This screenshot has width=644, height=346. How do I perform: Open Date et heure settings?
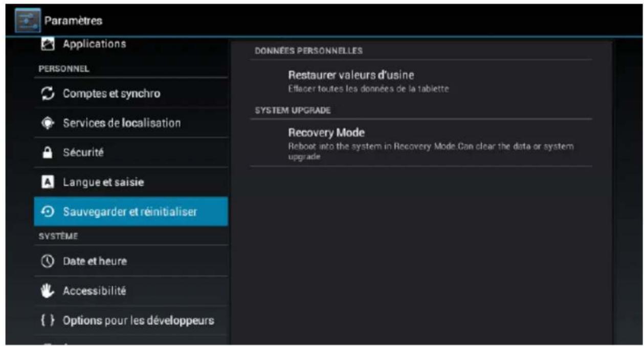point(131,261)
